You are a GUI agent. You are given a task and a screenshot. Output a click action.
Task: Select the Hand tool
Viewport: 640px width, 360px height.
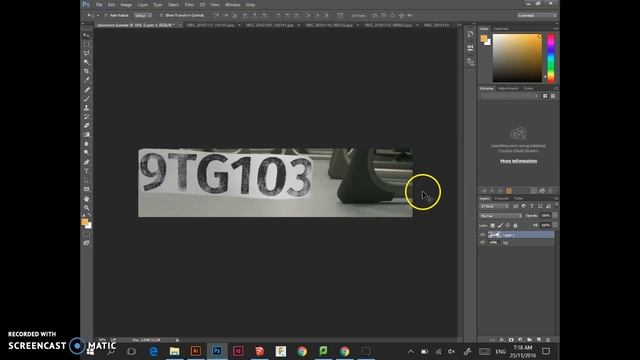tap(87, 199)
